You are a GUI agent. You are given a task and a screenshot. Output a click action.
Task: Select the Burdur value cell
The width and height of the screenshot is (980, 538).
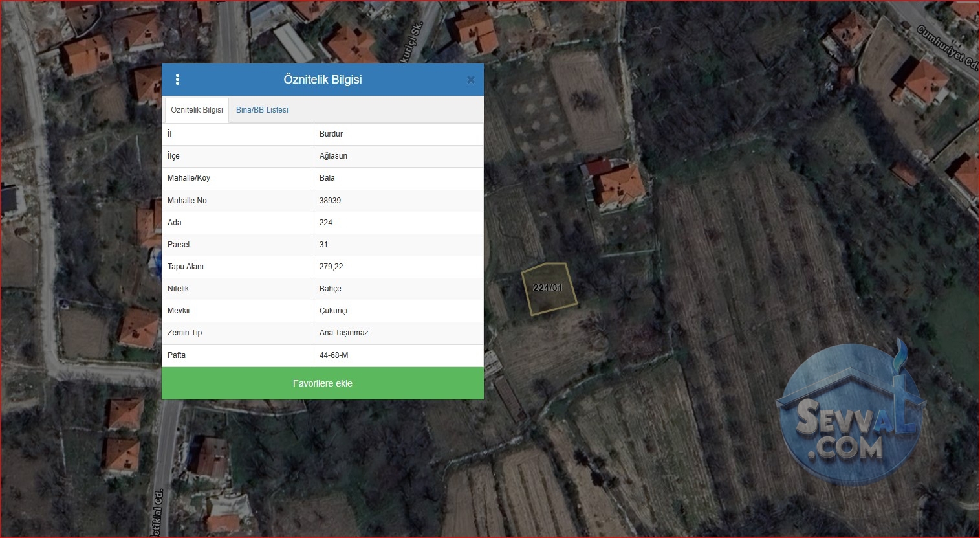point(398,134)
